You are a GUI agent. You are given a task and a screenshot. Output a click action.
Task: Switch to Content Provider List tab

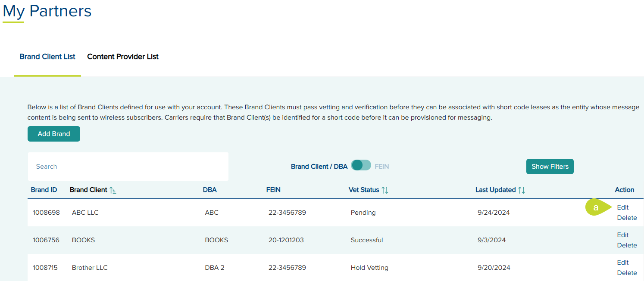(x=123, y=57)
